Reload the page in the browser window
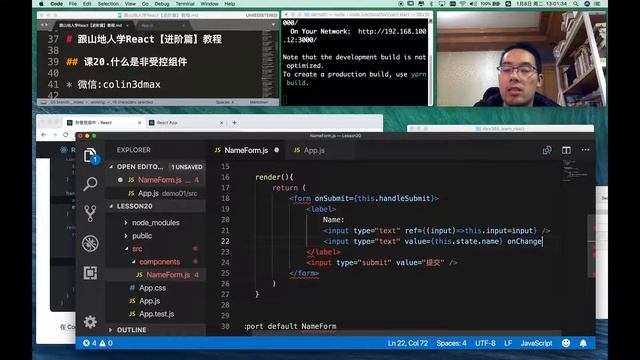 click(x=66, y=134)
